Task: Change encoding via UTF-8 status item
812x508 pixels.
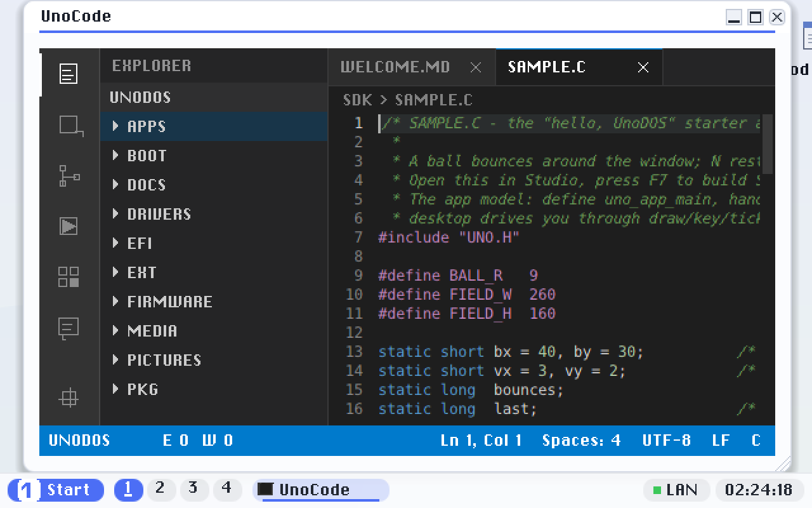Action: 666,441
